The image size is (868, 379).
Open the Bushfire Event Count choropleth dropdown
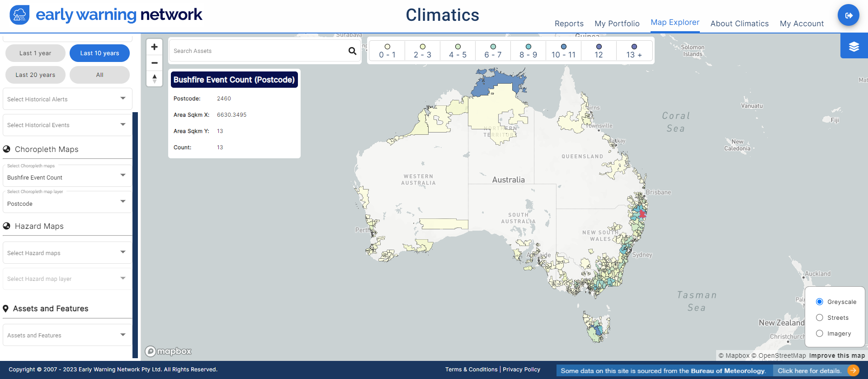point(67,175)
